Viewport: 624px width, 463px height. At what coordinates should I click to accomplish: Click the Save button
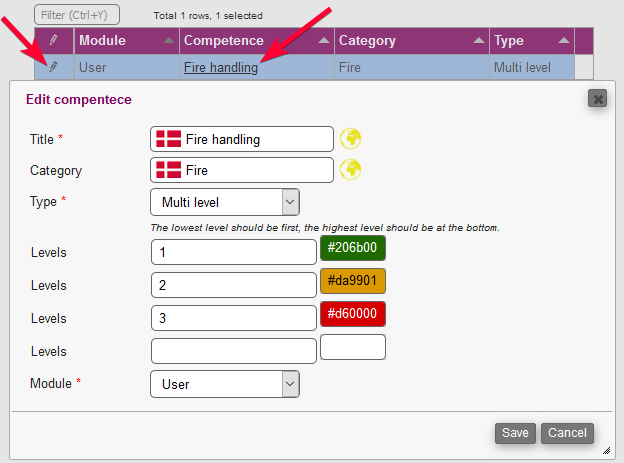515,433
